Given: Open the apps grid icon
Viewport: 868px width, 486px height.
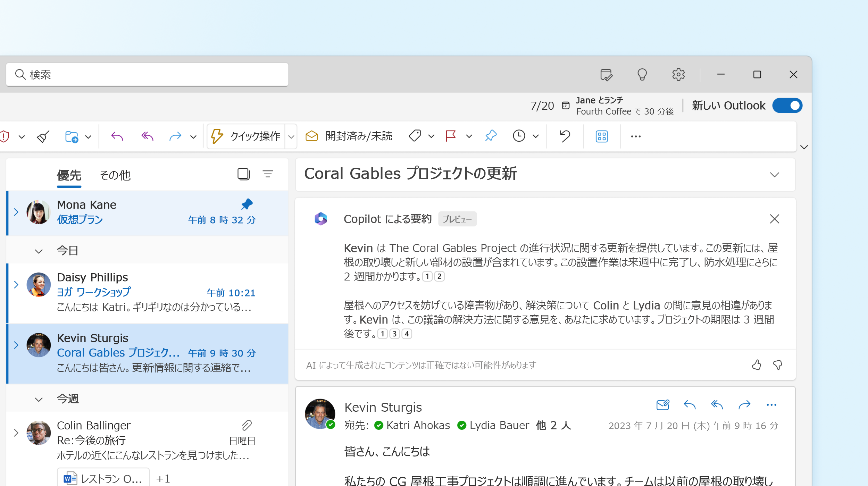Looking at the screenshot, I should 602,136.
